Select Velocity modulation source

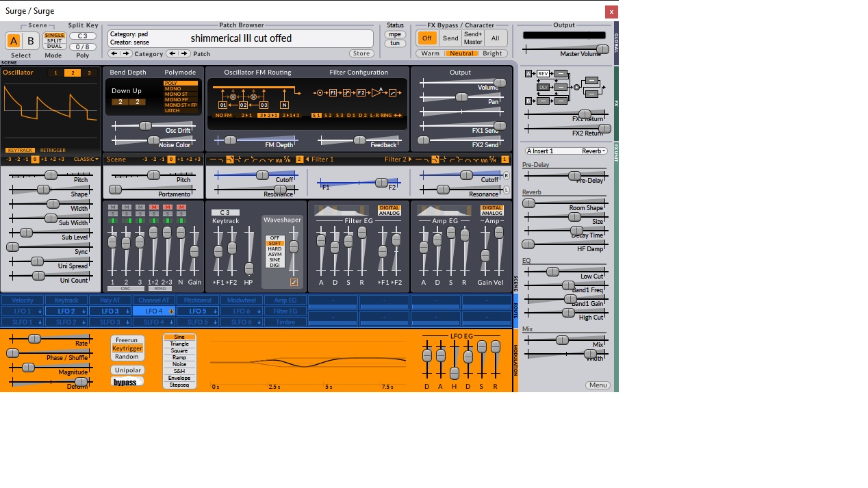point(23,300)
